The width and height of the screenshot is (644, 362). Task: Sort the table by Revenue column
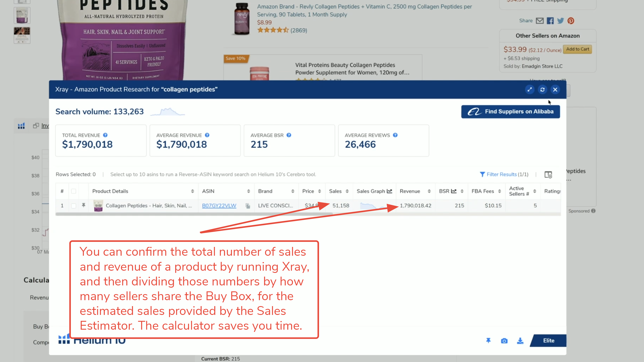click(x=429, y=191)
